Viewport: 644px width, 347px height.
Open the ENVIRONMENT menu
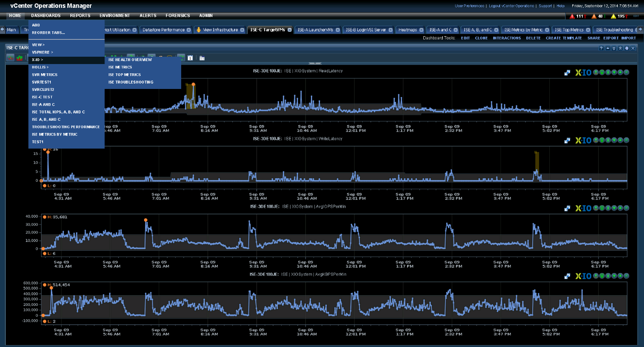click(x=115, y=16)
